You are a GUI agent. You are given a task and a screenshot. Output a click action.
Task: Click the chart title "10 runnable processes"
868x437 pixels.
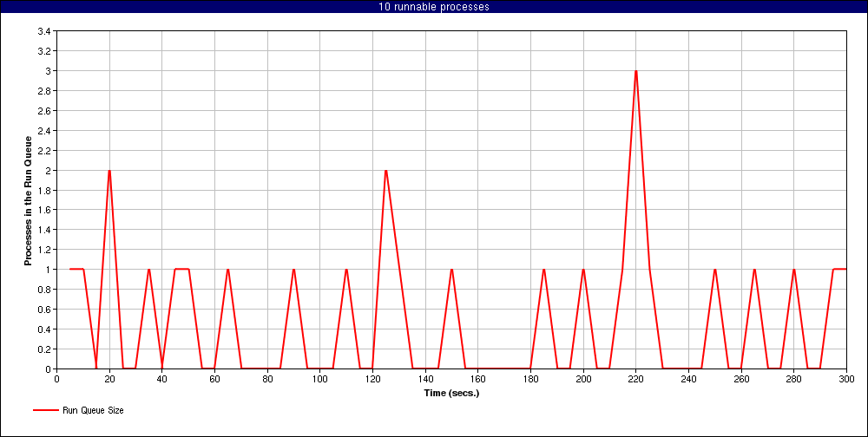click(434, 7)
